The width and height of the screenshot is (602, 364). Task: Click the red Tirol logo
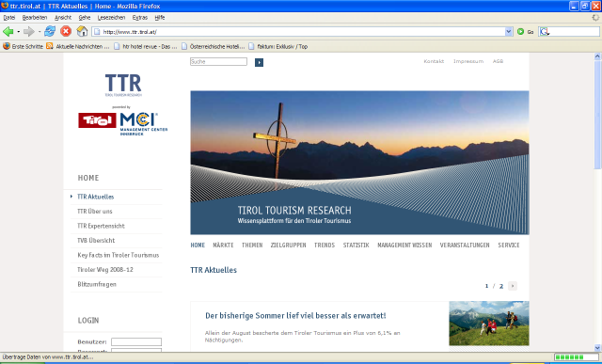click(x=97, y=120)
